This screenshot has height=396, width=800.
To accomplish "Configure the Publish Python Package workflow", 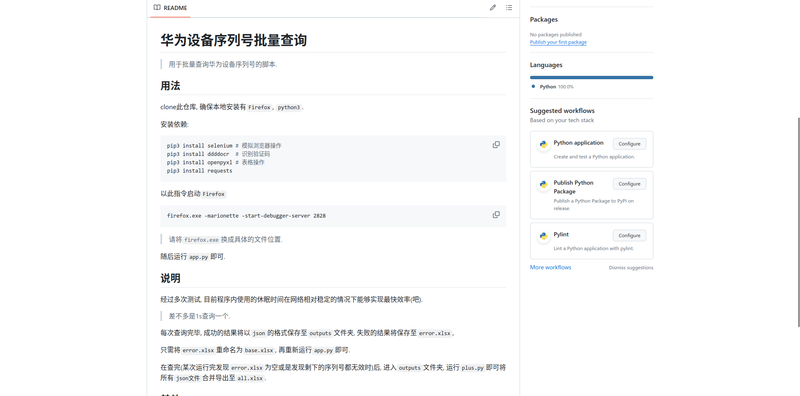I will 629,184.
